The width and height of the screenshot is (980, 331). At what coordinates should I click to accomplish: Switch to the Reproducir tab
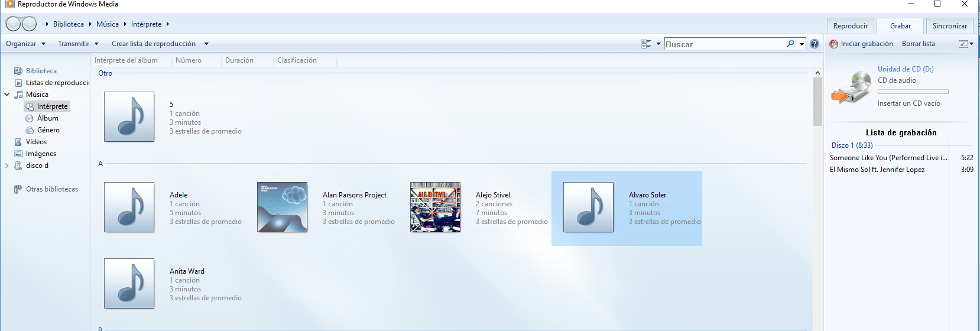tap(851, 26)
